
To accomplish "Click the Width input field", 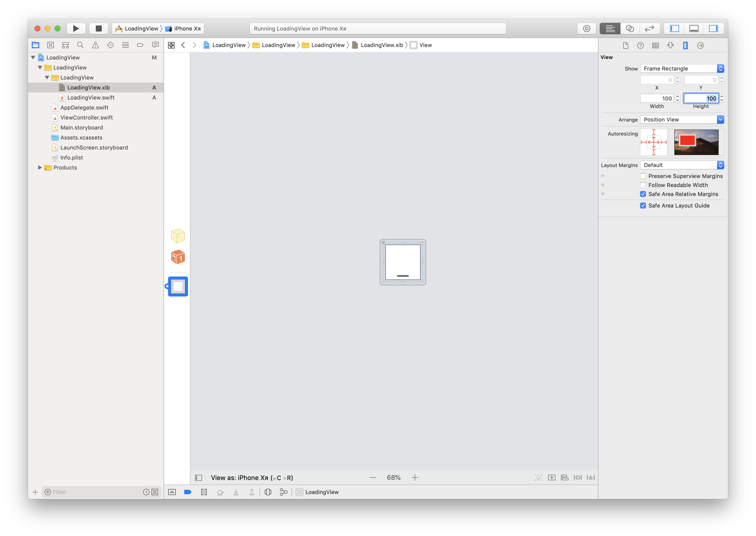I will point(657,98).
